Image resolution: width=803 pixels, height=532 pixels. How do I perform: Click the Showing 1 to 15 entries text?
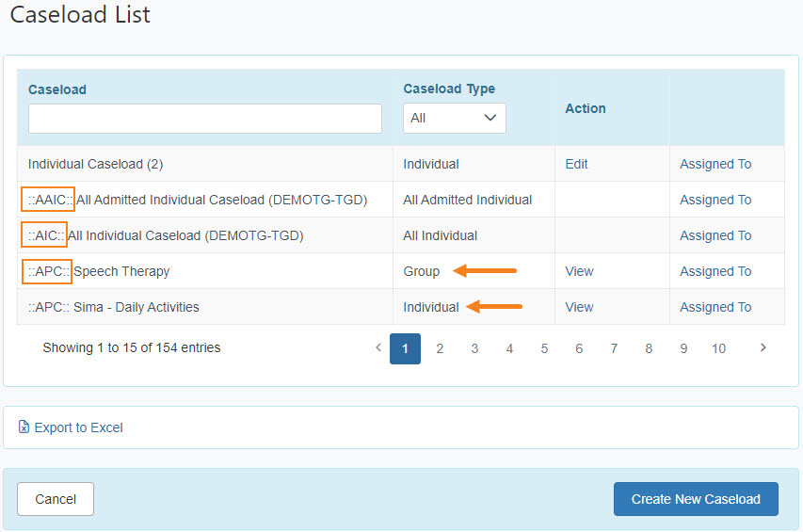(x=132, y=347)
